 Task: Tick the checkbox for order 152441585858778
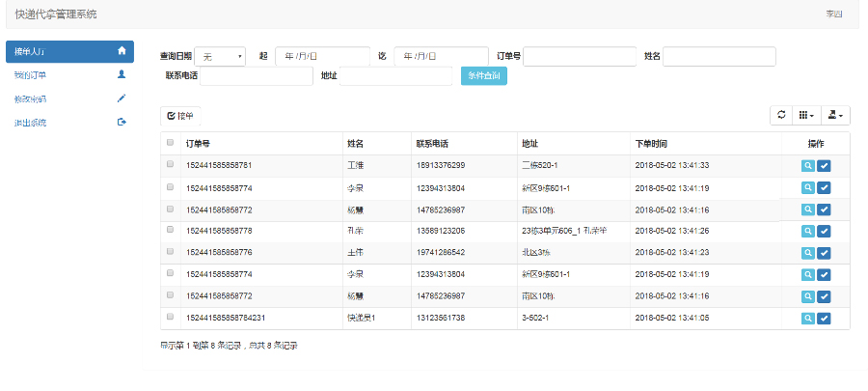coord(170,229)
